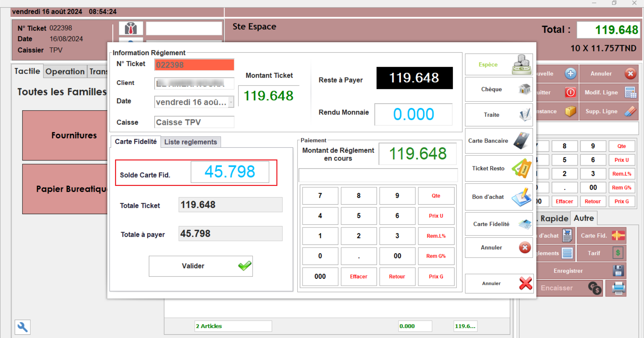The width and height of the screenshot is (644, 338).
Task: Click main keypad Retour key
Action: (593, 201)
